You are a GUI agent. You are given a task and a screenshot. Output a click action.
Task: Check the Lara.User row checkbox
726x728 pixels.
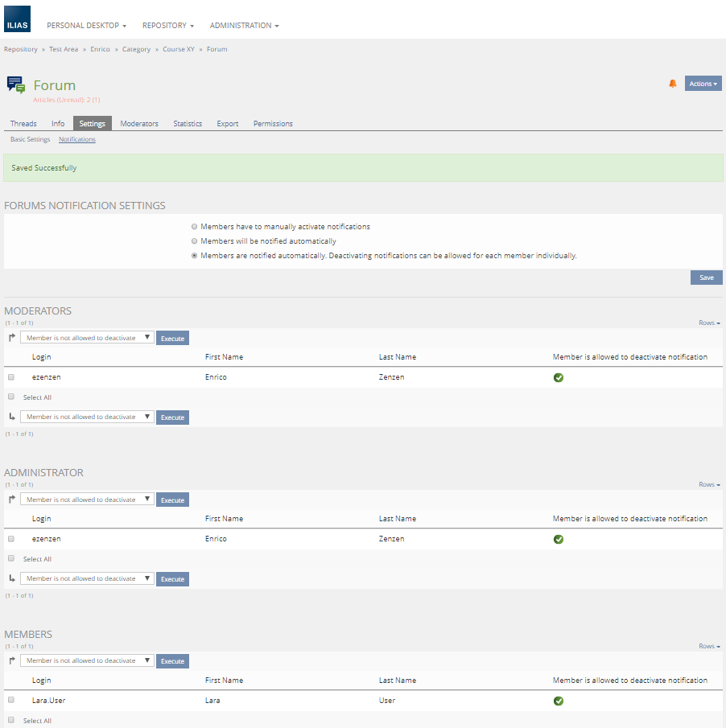[x=11, y=700]
